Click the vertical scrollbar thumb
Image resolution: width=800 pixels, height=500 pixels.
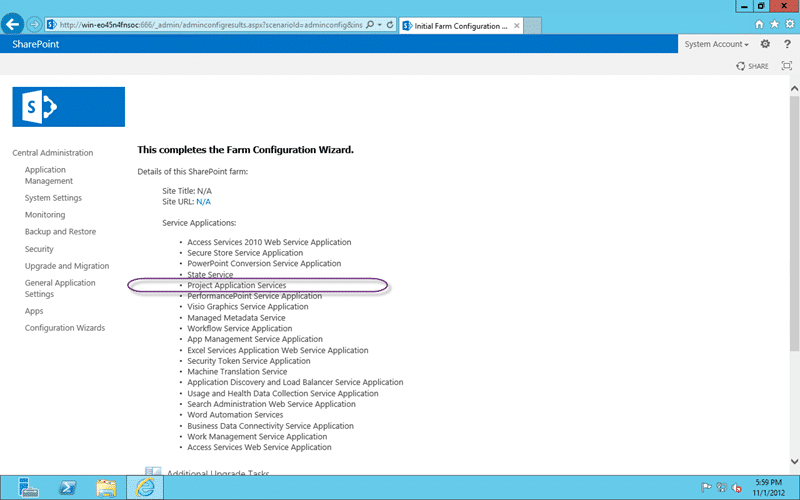pyautogui.click(x=794, y=223)
